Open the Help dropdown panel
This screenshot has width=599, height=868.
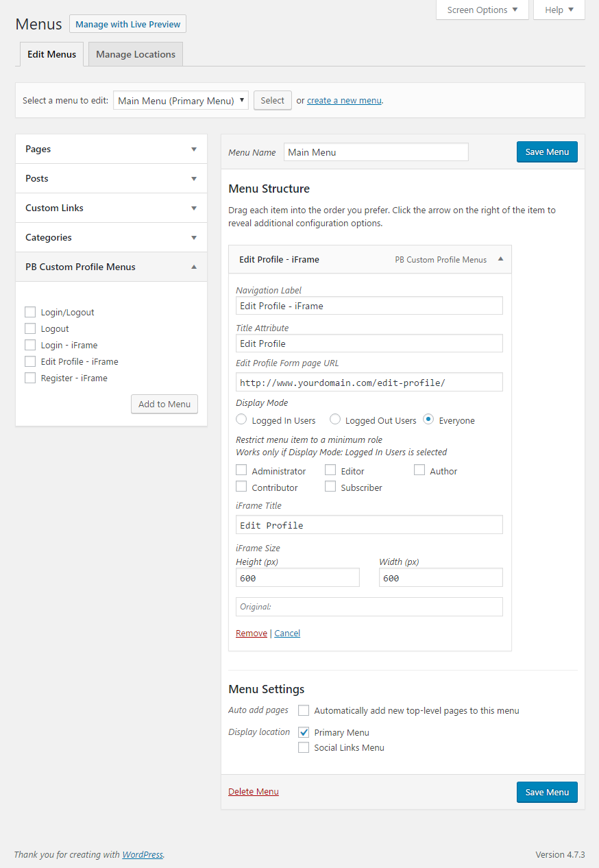pyautogui.click(x=559, y=10)
